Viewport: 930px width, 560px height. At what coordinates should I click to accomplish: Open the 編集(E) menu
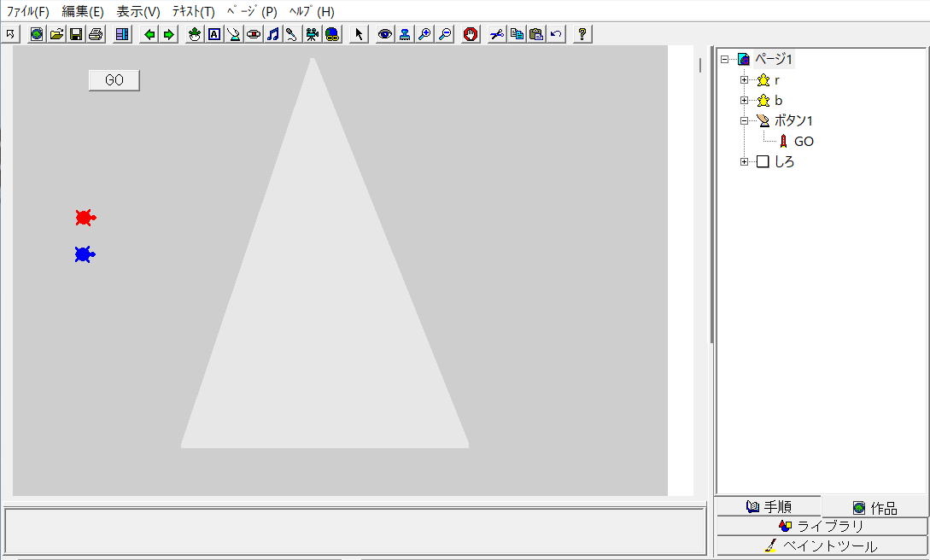coord(83,11)
